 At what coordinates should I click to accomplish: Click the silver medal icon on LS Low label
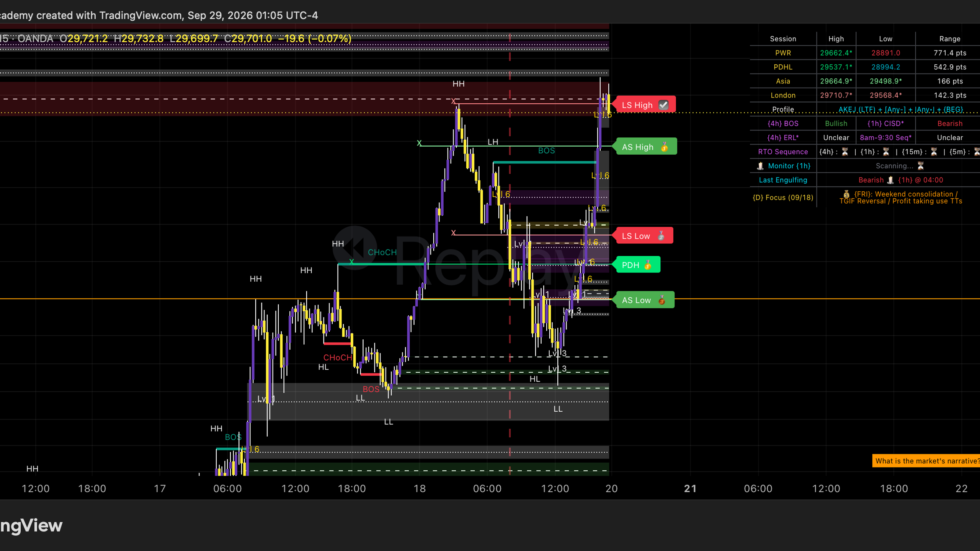[661, 236]
